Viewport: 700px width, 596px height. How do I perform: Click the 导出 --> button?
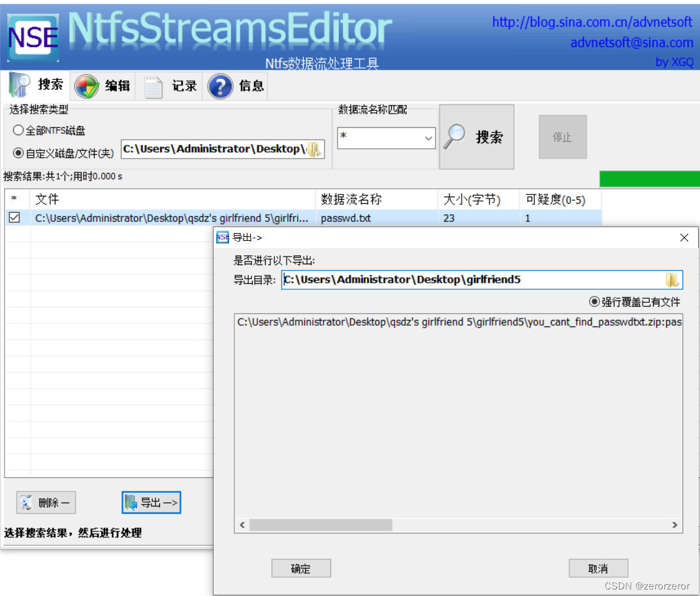[x=151, y=502]
